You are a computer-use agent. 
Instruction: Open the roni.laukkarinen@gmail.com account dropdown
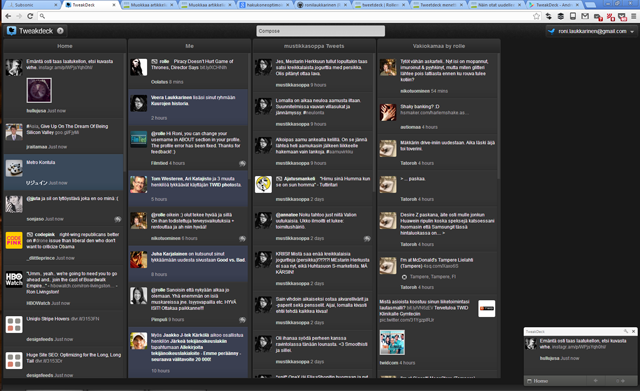point(592,31)
